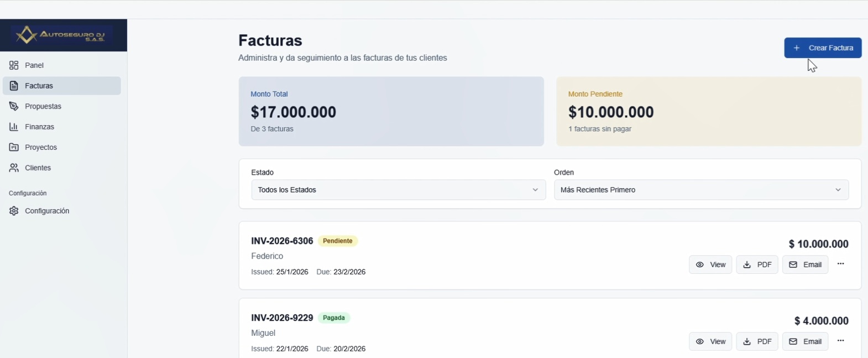Open Finanzas via its bar chart icon
Viewport: 868px width, 358px height.
click(x=14, y=127)
